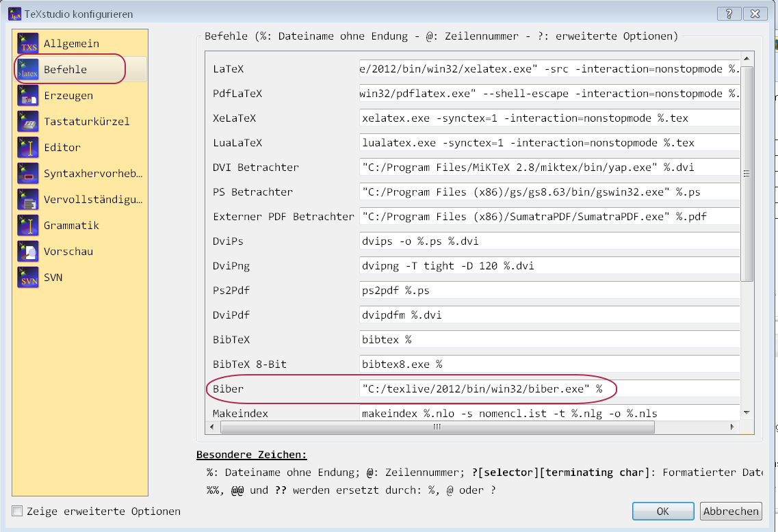Open the Allgemein settings icon
This screenshot has width=778, height=532.
28,43
